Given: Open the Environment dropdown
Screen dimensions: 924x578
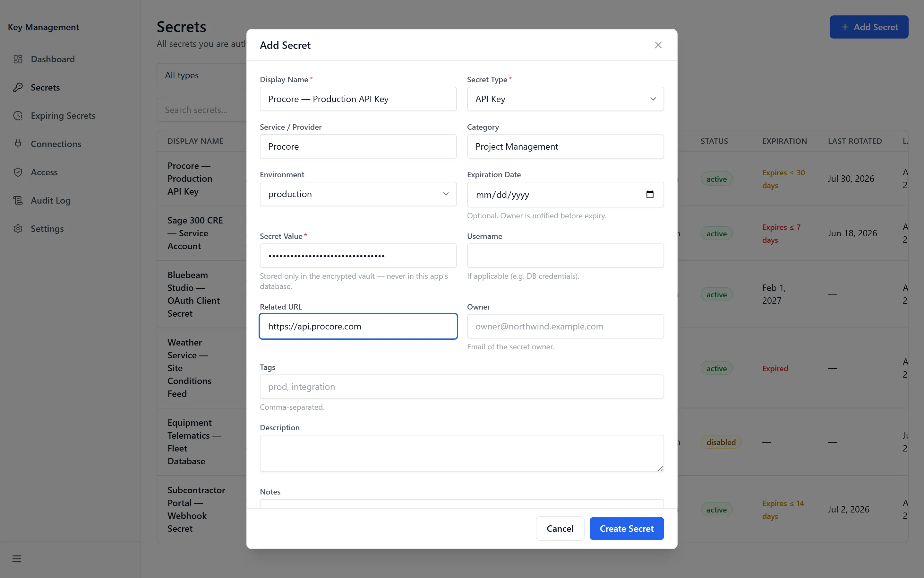Looking at the screenshot, I should click(358, 194).
